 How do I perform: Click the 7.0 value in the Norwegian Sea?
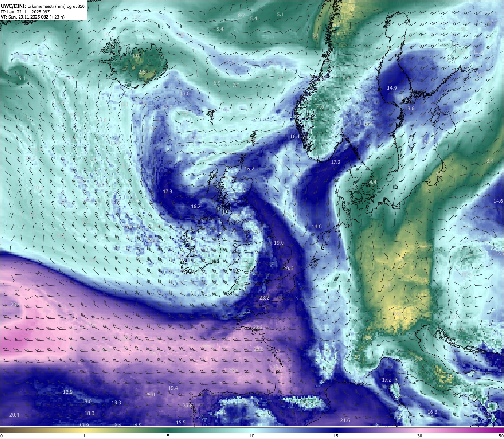click(236, 85)
